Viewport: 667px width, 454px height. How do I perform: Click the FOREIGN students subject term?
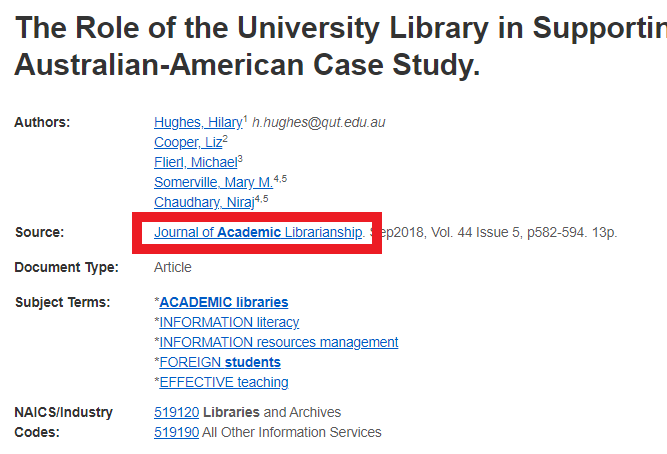220,362
